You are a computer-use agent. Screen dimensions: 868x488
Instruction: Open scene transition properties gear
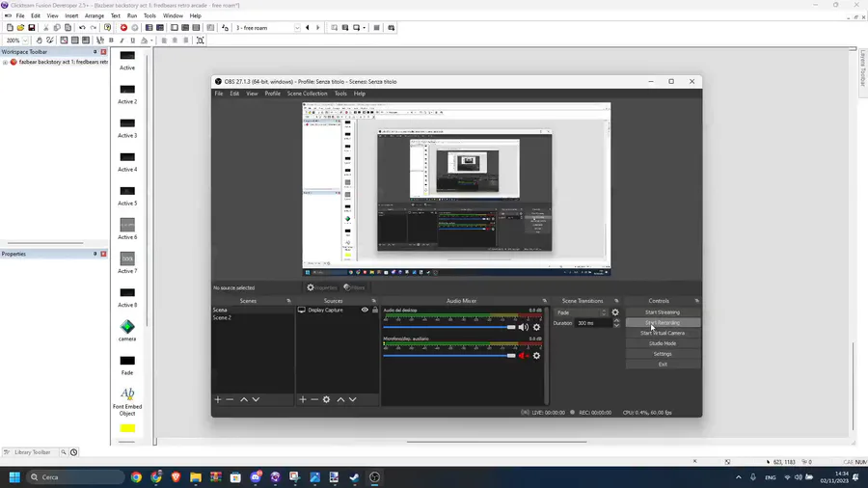click(x=615, y=312)
